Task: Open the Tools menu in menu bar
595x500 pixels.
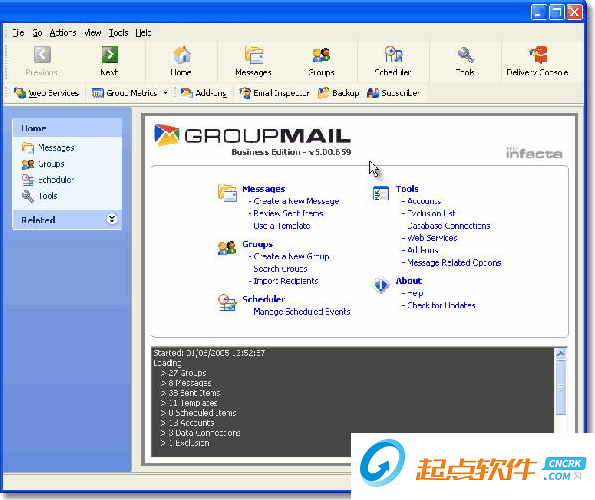Action: click(x=118, y=33)
